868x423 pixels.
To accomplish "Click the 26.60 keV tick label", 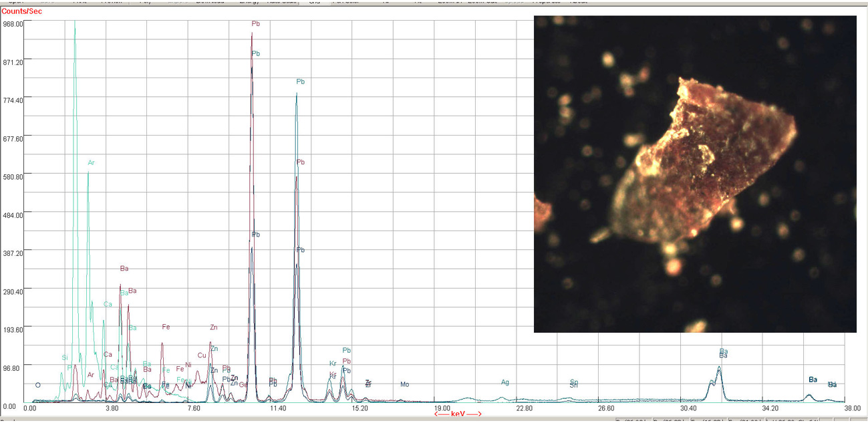I will click(x=607, y=408).
